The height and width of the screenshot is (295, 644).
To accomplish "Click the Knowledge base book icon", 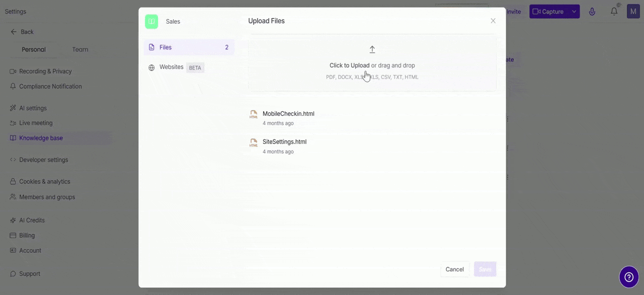I will 13,138.
